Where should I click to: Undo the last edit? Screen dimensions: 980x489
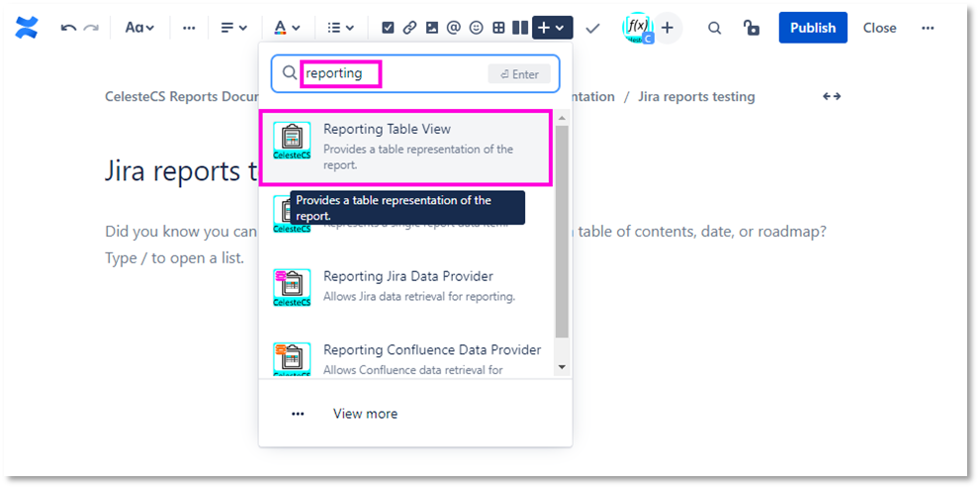68,28
